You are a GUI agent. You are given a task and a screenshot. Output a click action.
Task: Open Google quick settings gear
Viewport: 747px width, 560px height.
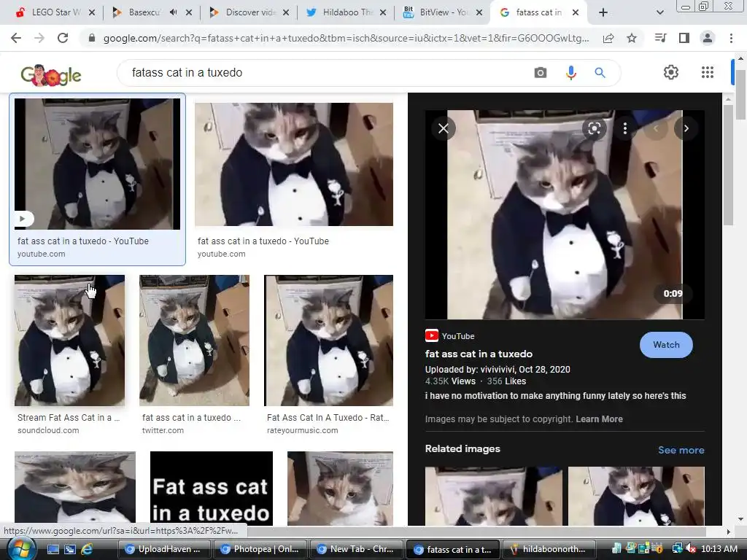(671, 72)
